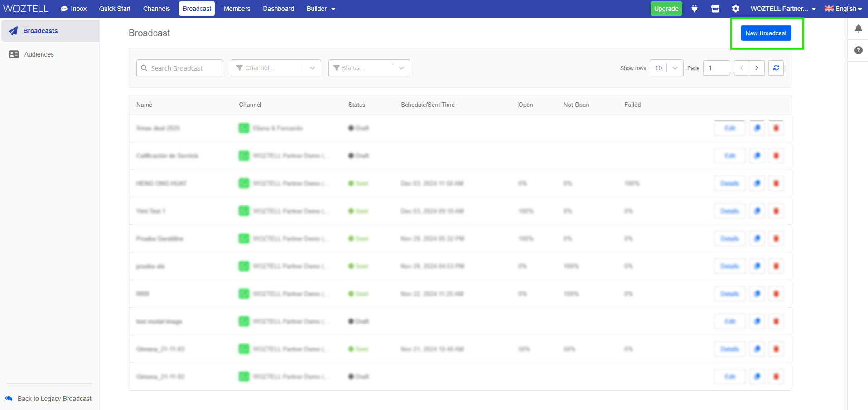Image resolution: width=868 pixels, height=410 pixels.
Task: Click the New Broadcast button
Action: click(x=766, y=33)
